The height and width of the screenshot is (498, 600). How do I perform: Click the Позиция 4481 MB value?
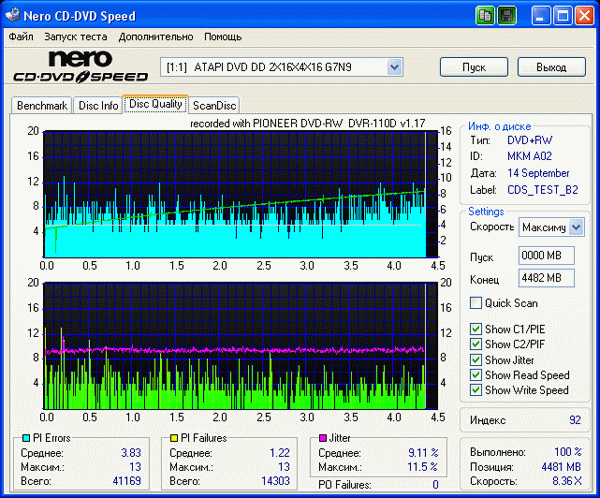561,467
